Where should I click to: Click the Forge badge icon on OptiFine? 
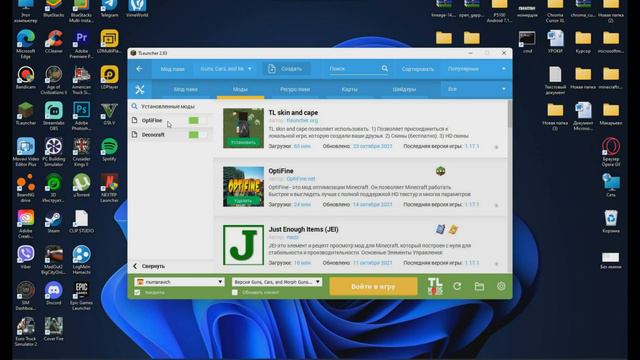pyautogui.click(x=440, y=171)
